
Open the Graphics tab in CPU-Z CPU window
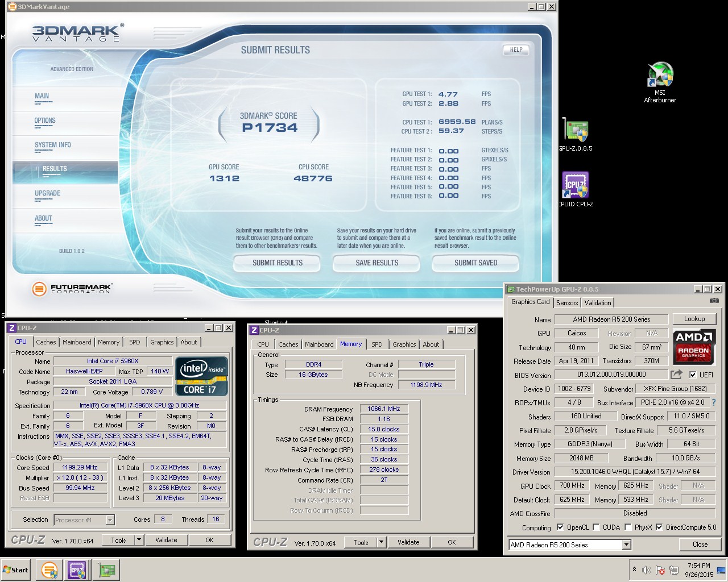click(162, 342)
